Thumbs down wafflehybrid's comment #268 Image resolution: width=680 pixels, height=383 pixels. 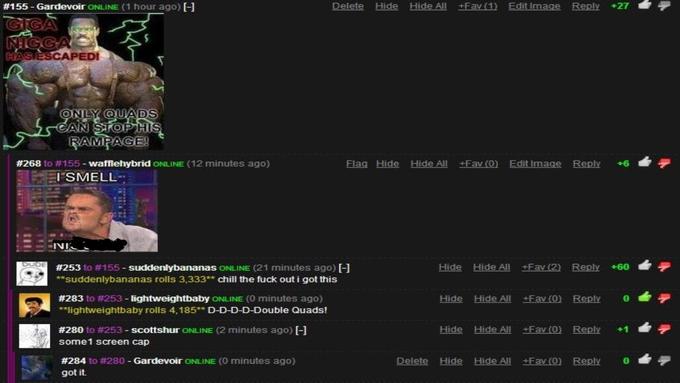664,163
